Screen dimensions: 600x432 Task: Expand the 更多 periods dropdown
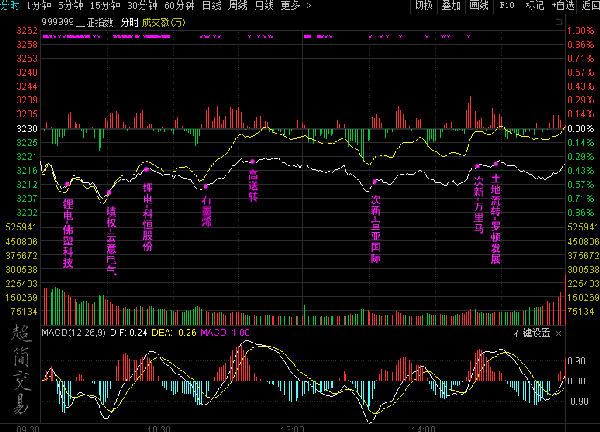coord(295,5)
